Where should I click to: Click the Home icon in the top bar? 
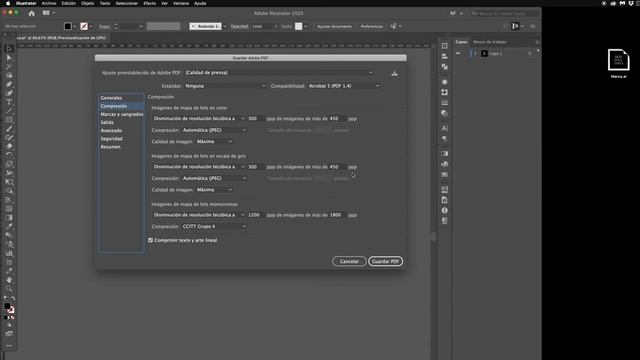pyautogui.click(x=31, y=13)
